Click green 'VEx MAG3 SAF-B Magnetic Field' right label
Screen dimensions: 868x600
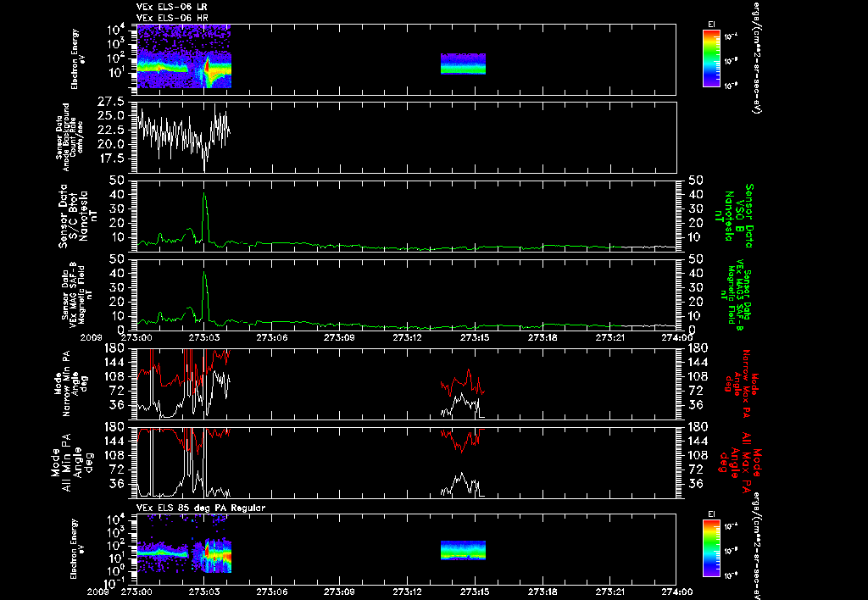(736, 295)
